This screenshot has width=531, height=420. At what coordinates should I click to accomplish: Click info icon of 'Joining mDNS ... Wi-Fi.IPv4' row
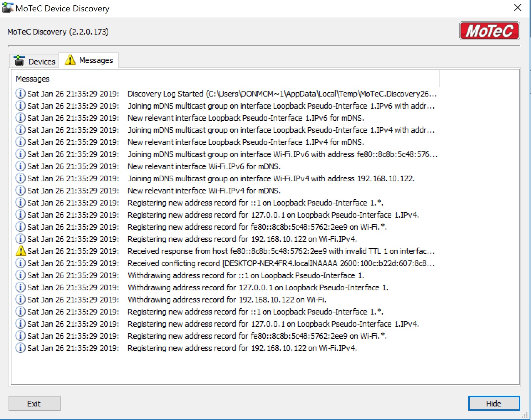pos(20,178)
